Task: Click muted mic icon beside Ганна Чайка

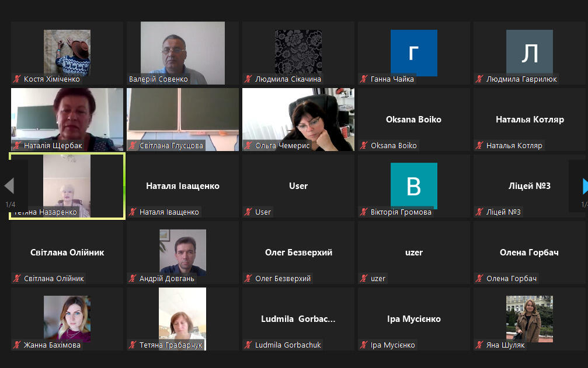Action: [x=363, y=79]
